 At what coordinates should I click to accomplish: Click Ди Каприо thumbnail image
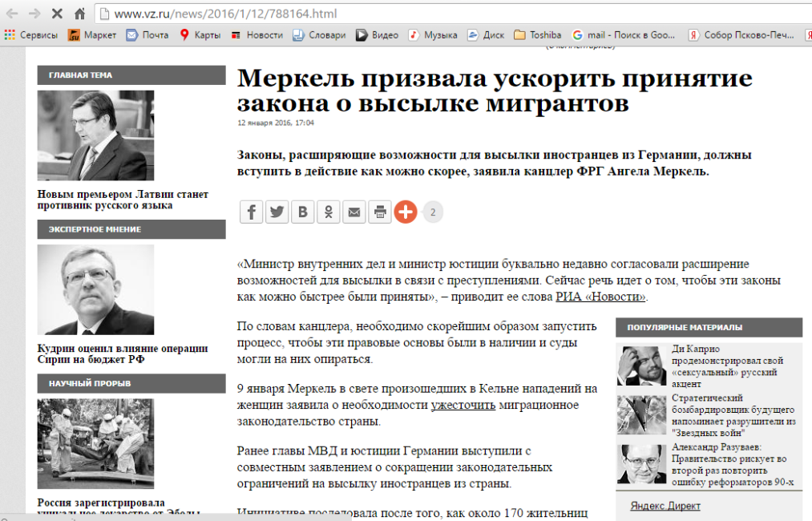641,366
